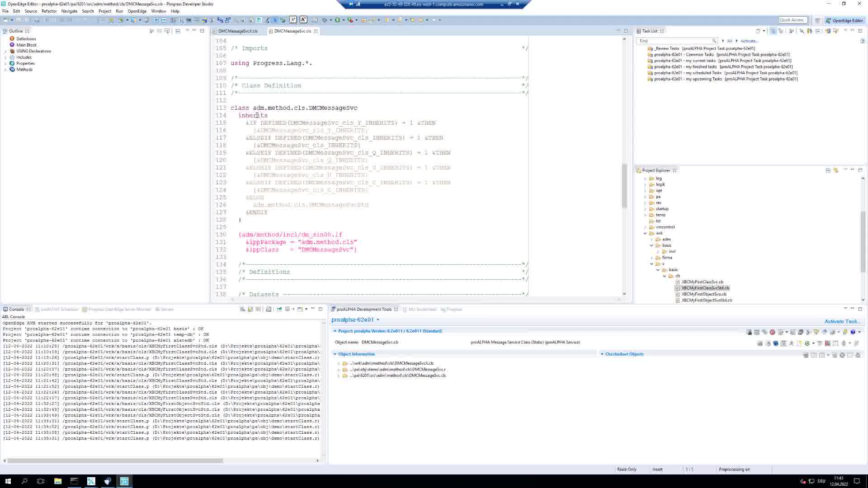This screenshot has width=868, height=488.
Task: Click the boxed capital A toolbar icon
Action: tap(303, 19)
